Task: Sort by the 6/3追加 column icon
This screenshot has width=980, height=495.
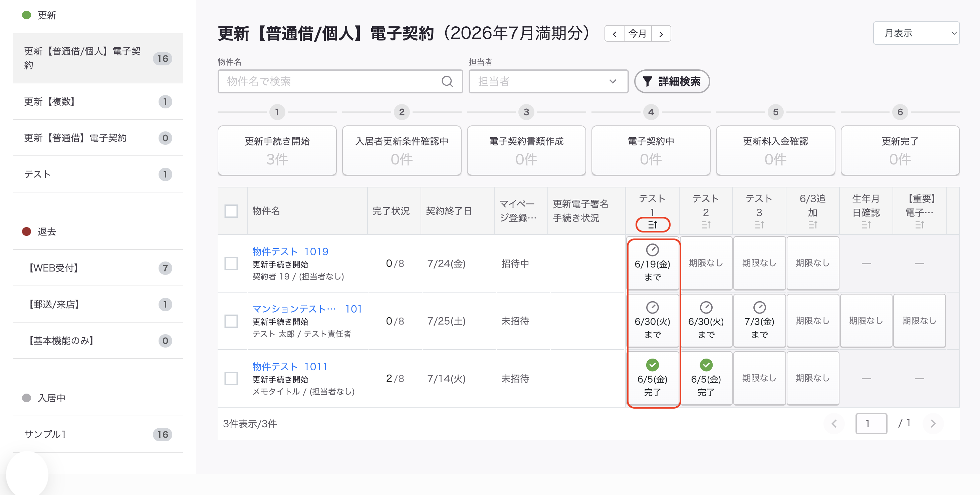Action: coord(813,225)
